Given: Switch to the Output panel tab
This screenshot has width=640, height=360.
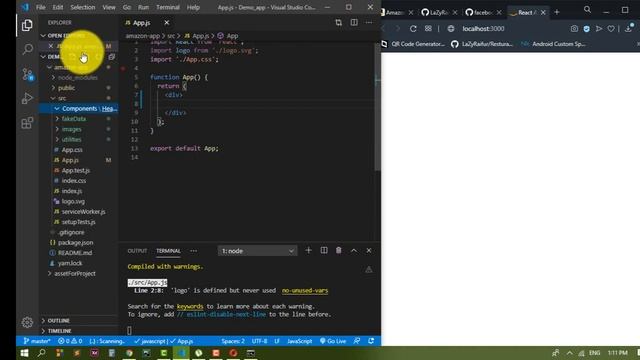Looking at the screenshot, I should [137, 251].
